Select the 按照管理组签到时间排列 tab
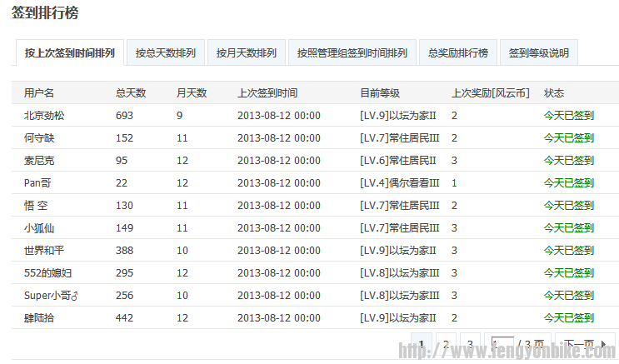Screen dimensions: 619x364 352,53
